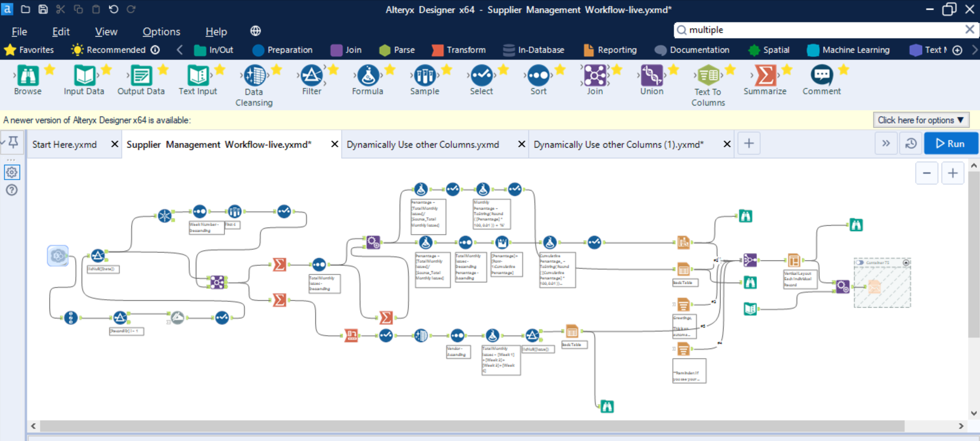Switch to the Start Here.yxmd tab

pos(64,144)
